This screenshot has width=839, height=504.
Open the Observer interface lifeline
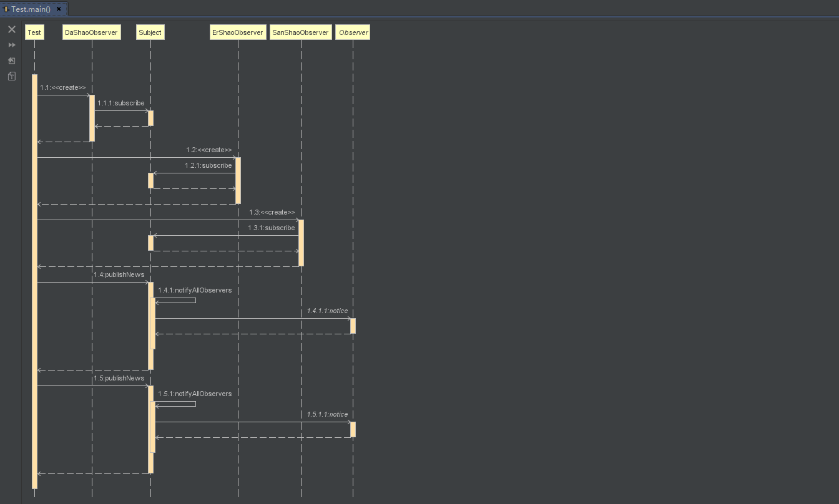pos(353,32)
